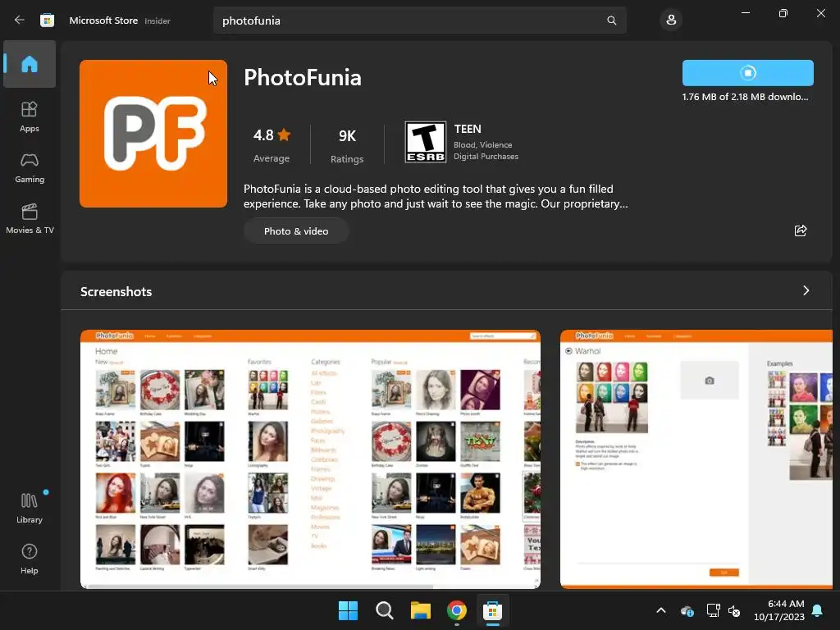Open network status tray icon
Viewport: 840px width, 630px height.
pyautogui.click(x=713, y=610)
